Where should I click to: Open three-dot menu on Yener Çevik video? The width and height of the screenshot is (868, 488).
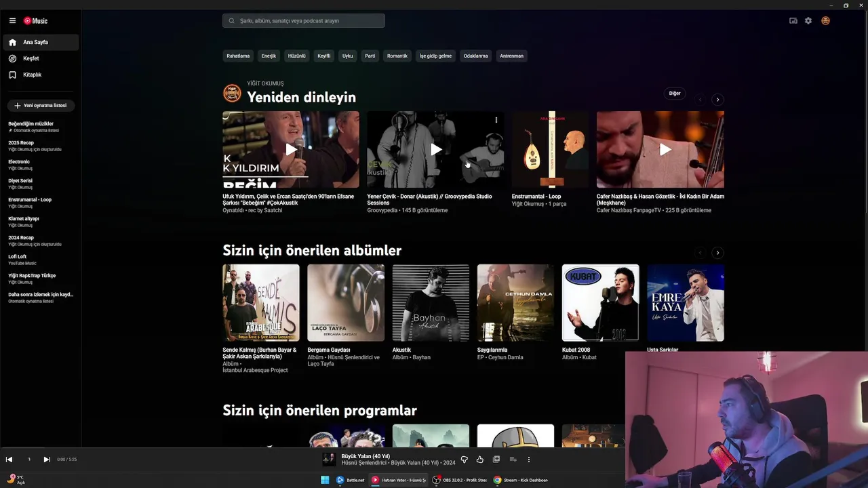point(496,120)
